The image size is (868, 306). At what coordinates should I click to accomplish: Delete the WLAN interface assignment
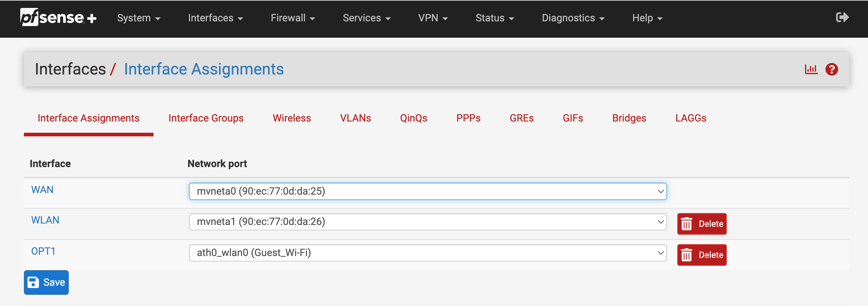(x=701, y=224)
